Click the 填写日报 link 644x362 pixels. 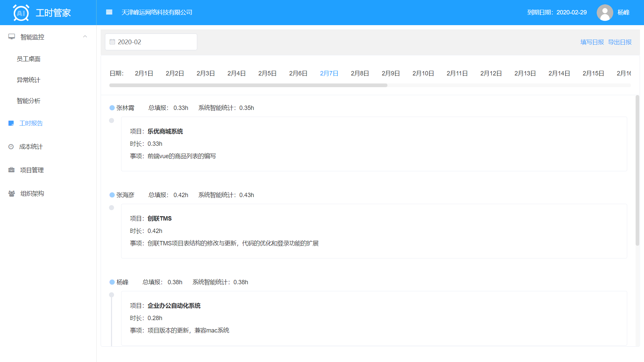(x=592, y=42)
